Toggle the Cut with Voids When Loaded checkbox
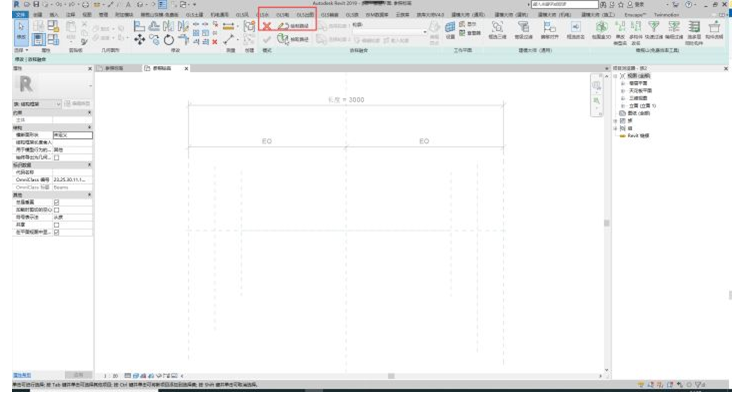Screen dimensions: 744x396 click(56, 210)
